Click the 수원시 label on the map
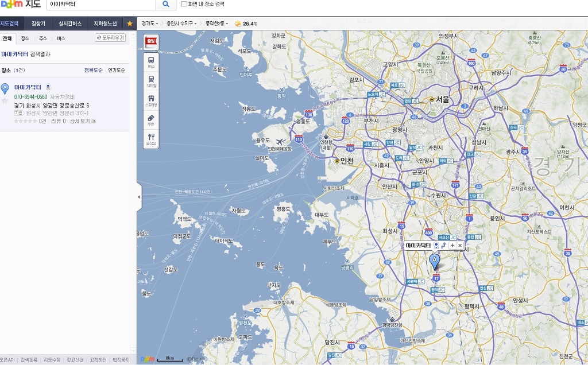 pyautogui.click(x=438, y=195)
